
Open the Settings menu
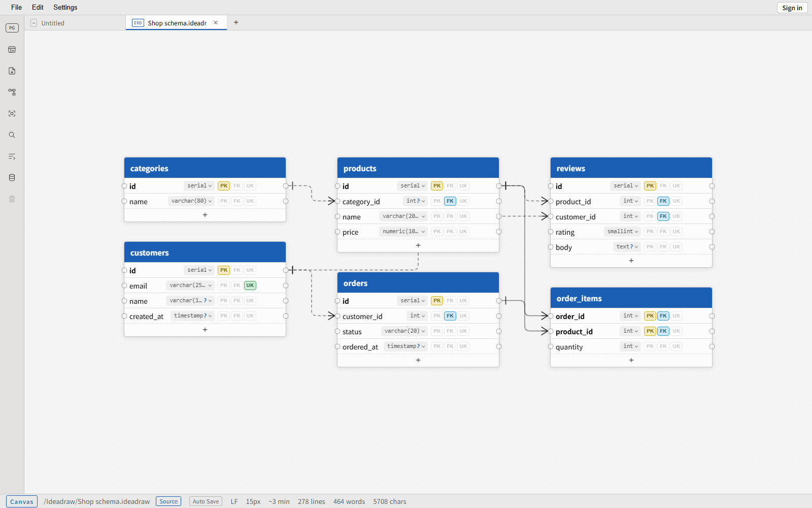point(65,7)
